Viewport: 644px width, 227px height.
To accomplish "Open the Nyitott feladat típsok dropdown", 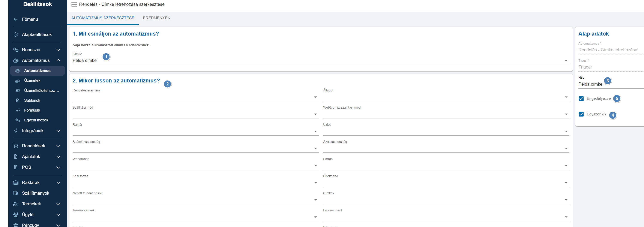I will click(195, 200).
